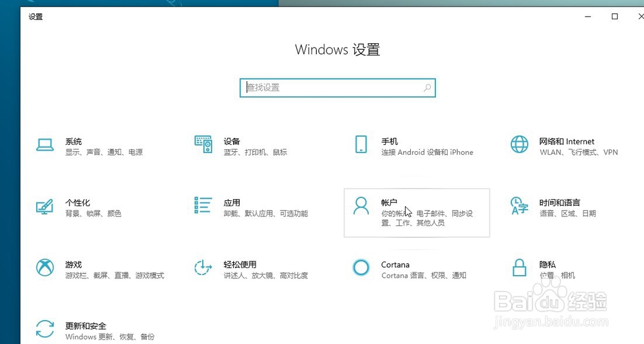
Task: Click description 连接 Android 设备和 iPhone
Action: [x=427, y=152]
